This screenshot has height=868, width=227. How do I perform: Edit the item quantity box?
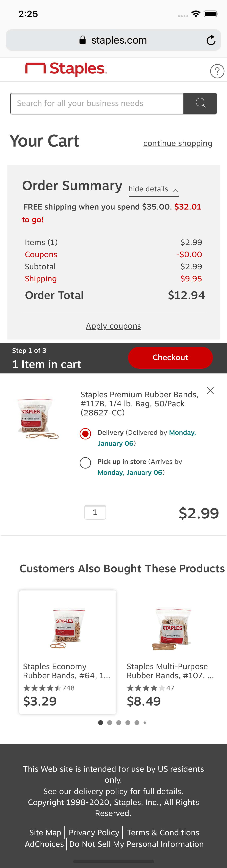pos(95,512)
